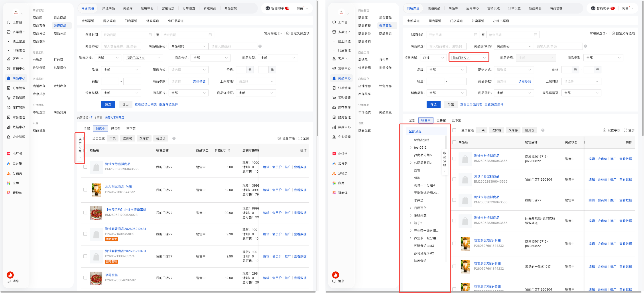The width and height of the screenshot is (644, 293).
Task: Click 库存管理 icon in left screenshot sidebar
Action: coord(9,108)
